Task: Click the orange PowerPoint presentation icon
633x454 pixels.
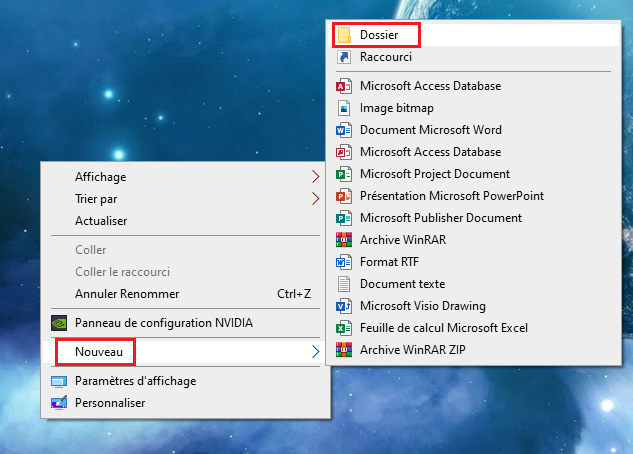Action: [x=344, y=196]
